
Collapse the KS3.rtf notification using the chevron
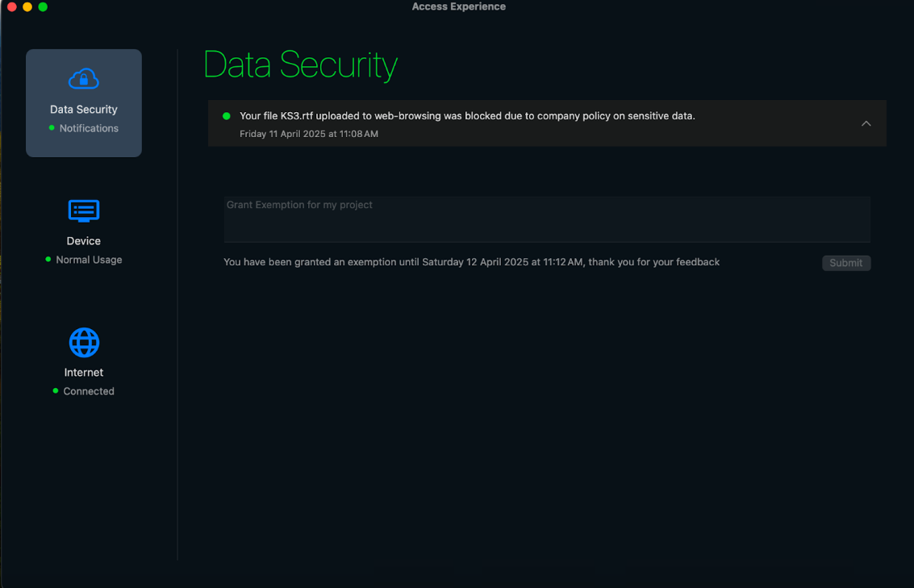[x=866, y=123]
